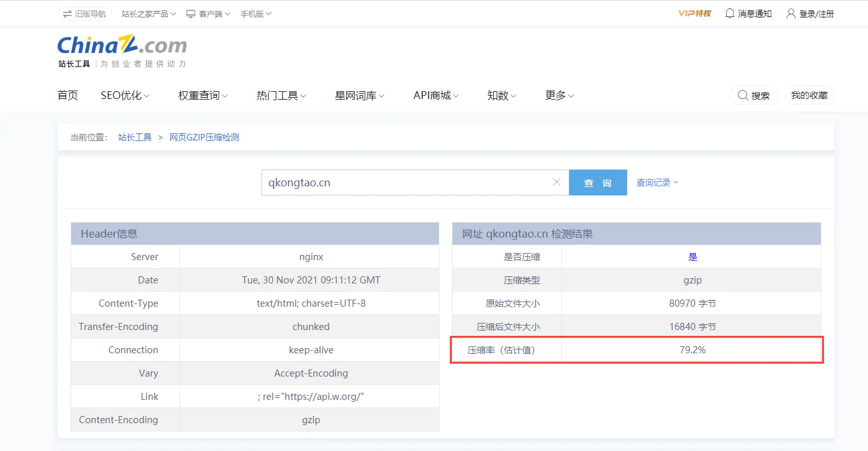Click the 当前位置 label
Screen dimensions: 868x451
coord(89,137)
